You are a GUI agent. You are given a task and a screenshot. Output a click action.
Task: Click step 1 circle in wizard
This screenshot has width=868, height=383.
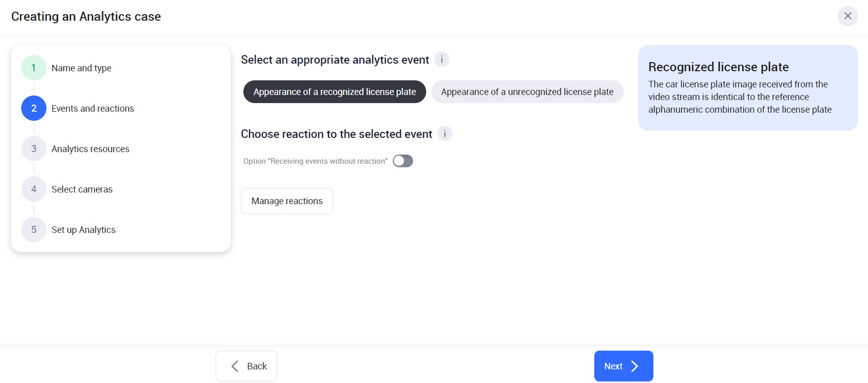(34, 68)
